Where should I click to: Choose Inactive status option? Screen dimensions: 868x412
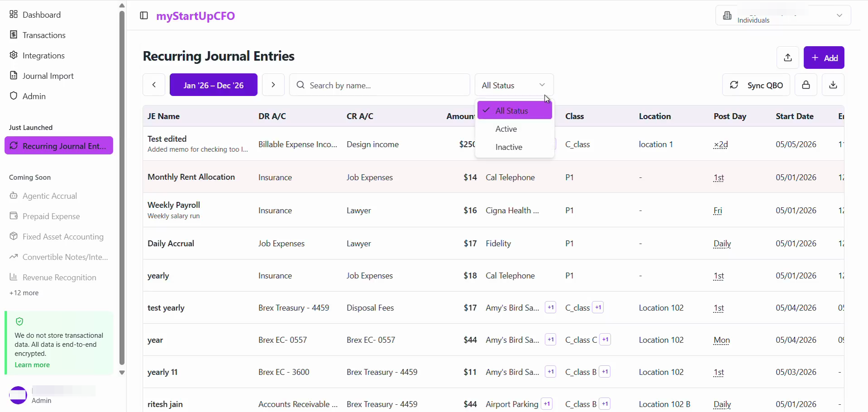point(515,147)
